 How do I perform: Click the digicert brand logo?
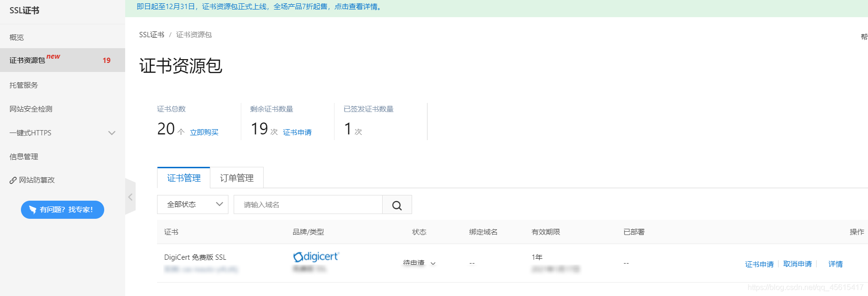[x=316, y=257]
